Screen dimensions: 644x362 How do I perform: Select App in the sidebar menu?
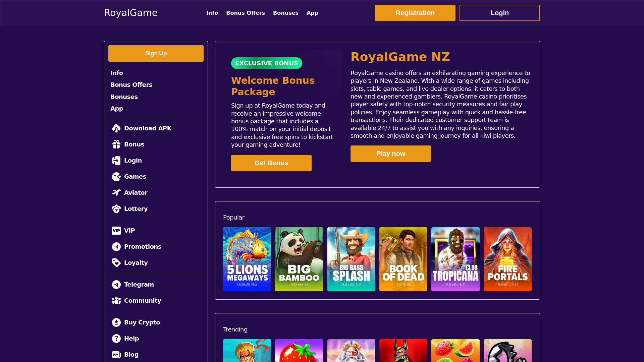117,109
